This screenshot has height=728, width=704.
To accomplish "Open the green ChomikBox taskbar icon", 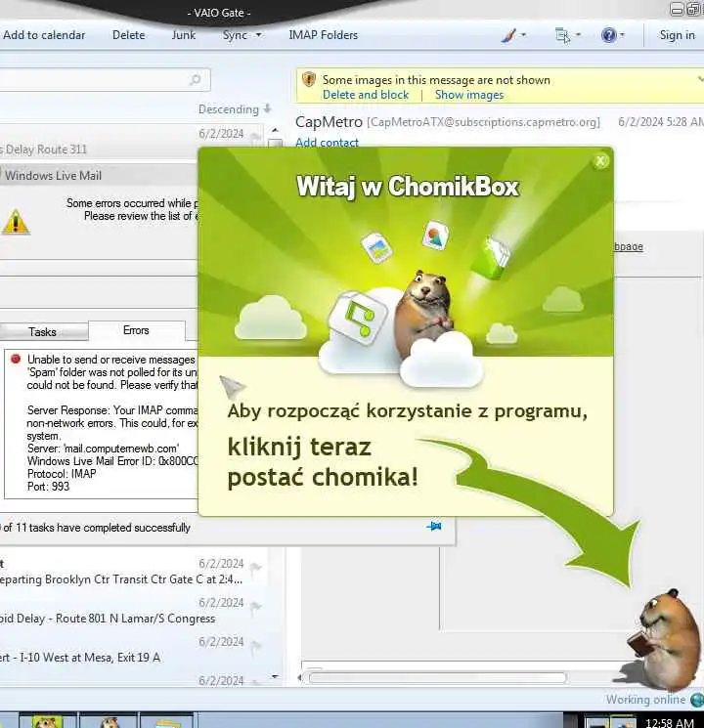I will [47, 721].
